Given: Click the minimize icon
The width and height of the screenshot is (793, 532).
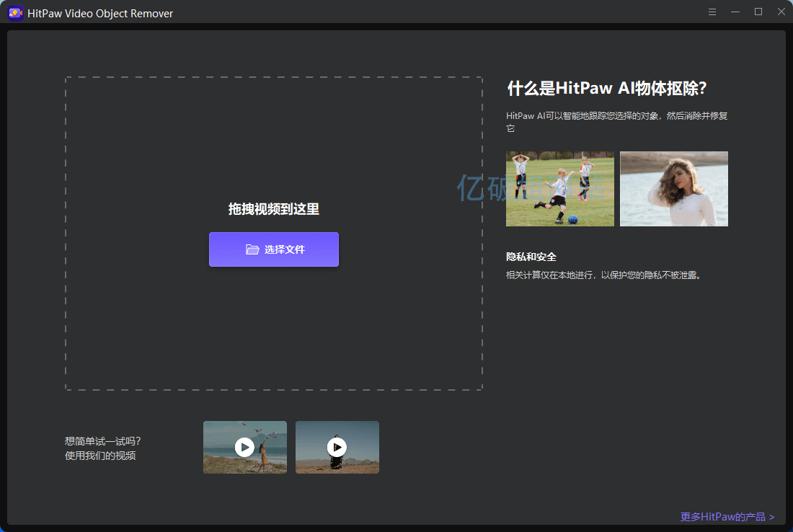Looking at the screenshot, I should coord(735,12).
